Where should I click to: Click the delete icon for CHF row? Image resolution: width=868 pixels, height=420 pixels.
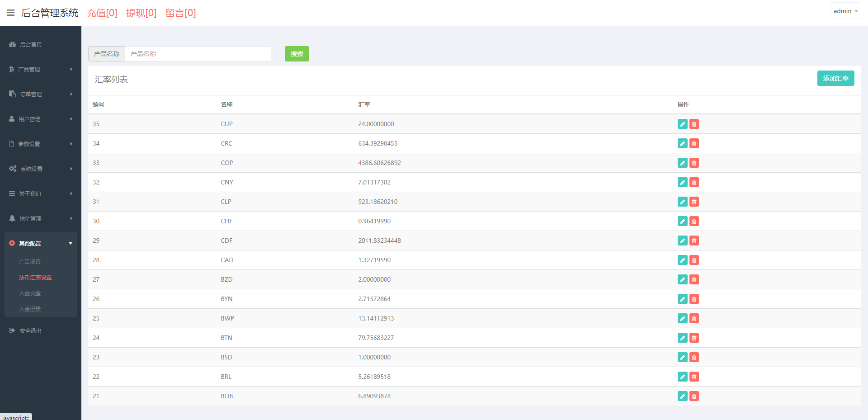694,221
